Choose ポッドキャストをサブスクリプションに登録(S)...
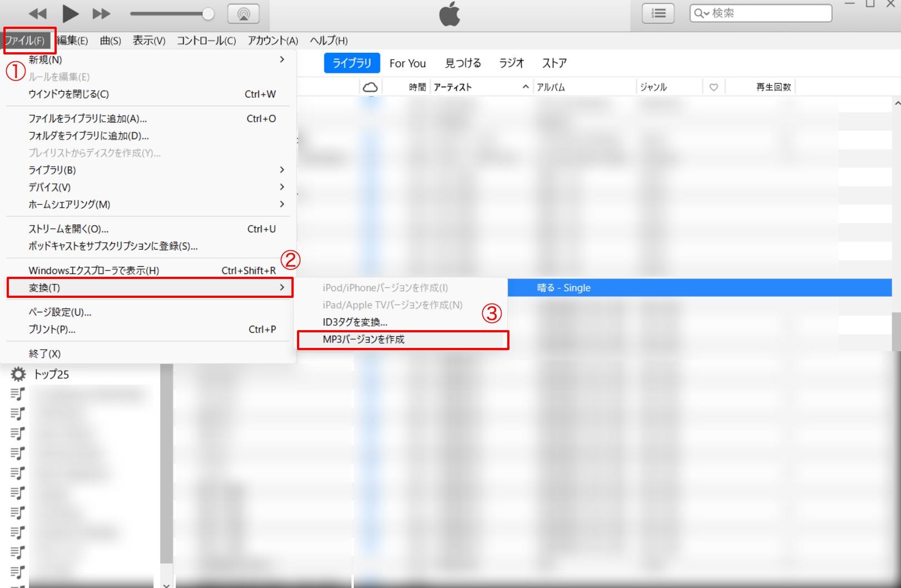 point(149,246)
